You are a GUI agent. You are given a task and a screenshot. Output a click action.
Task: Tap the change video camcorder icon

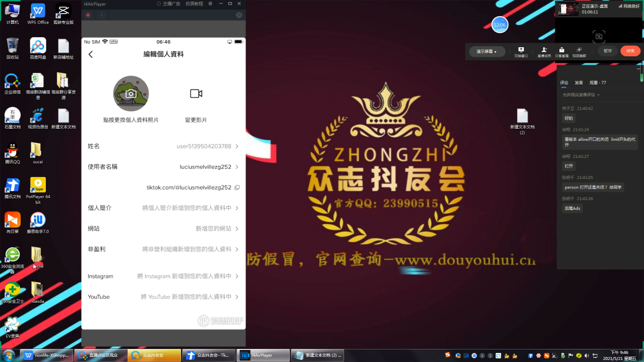196,94
